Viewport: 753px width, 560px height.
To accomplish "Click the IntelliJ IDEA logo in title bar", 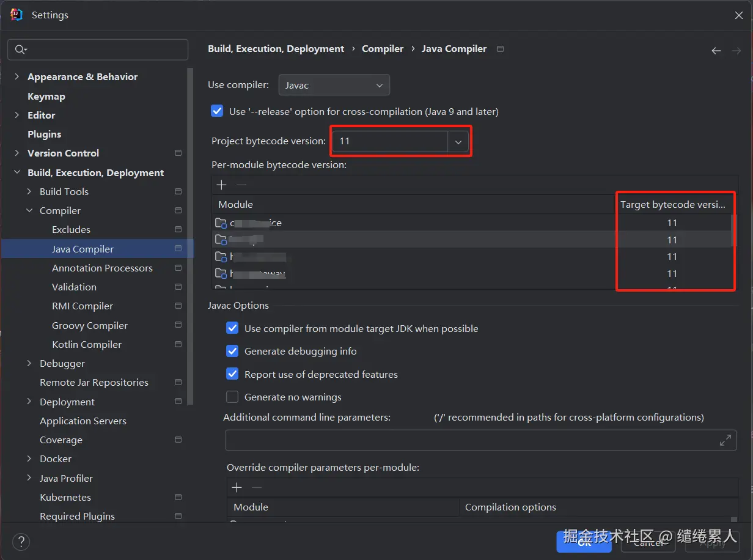I will tap(17, 15).
